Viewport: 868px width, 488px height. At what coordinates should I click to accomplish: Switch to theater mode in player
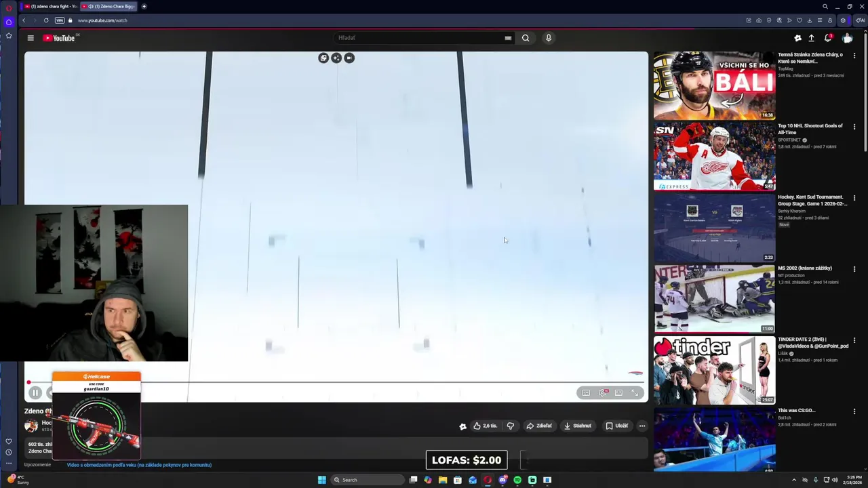pos(618,392)
